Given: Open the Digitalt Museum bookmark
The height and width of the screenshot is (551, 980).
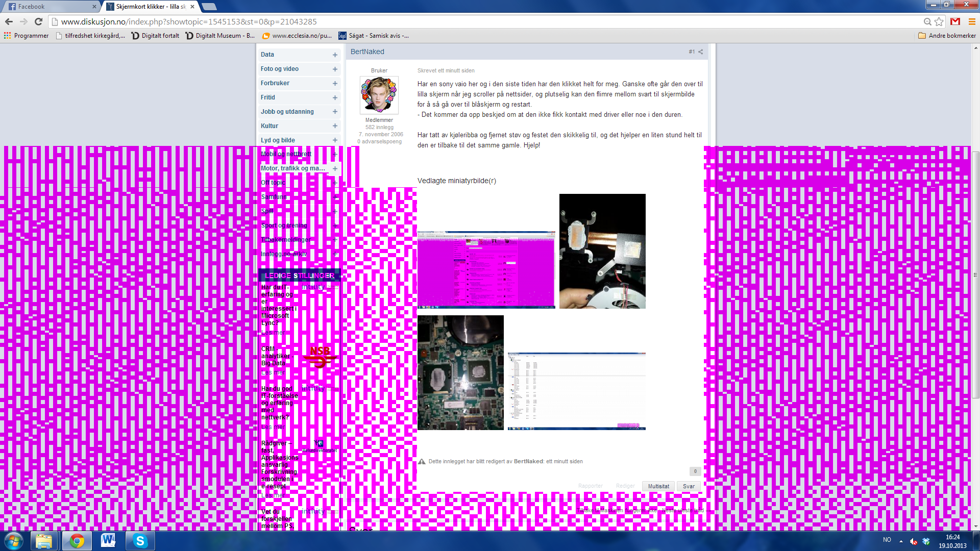Looking at the screenshot, I should [x=220, y=36].
